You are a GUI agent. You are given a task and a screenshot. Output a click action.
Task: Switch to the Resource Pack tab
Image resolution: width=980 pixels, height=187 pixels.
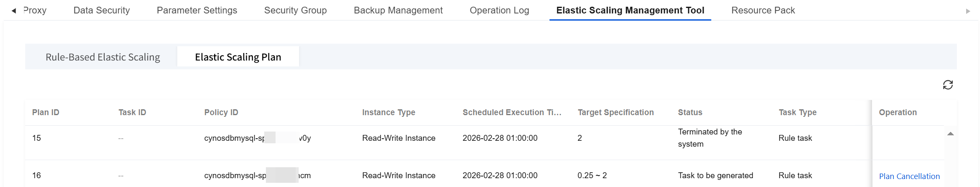tap(763, 11)
